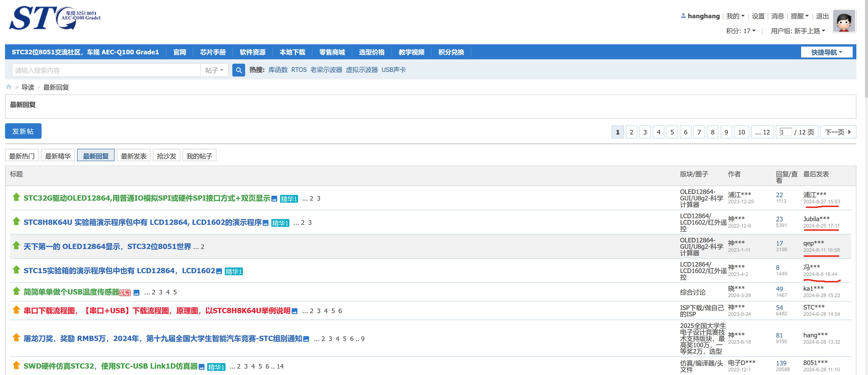Click the 发新帖 button
Screen dimensions: 868x375
tap(23, 131)
